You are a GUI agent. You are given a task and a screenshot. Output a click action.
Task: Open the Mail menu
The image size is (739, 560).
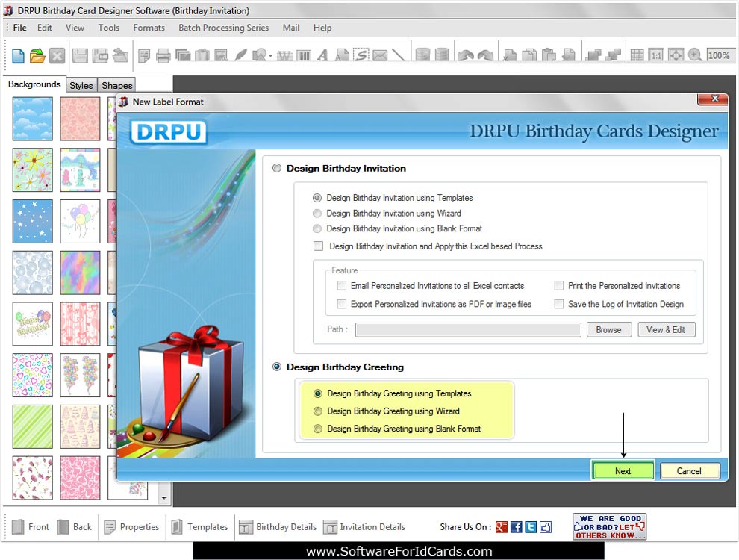coord(291,28)
